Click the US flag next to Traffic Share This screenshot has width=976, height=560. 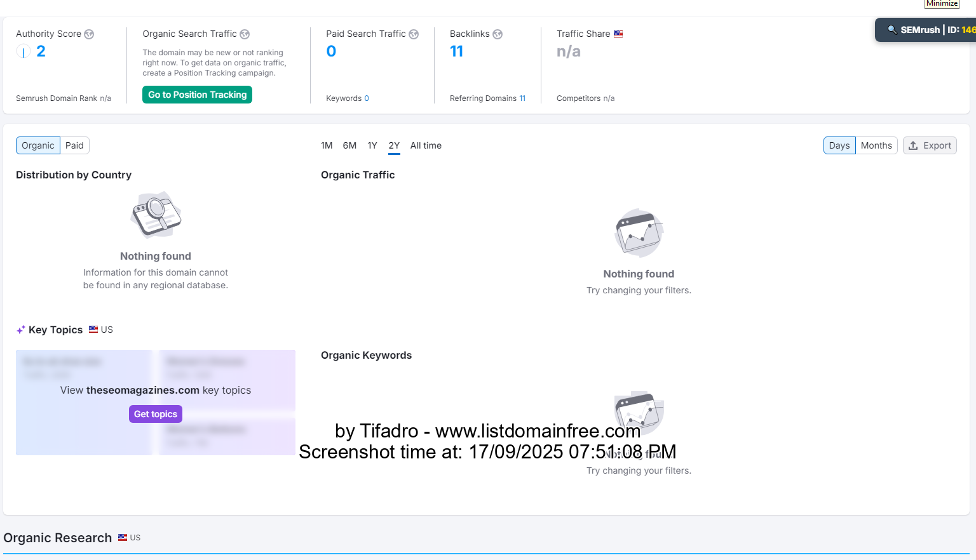click(x=618, y=34)
